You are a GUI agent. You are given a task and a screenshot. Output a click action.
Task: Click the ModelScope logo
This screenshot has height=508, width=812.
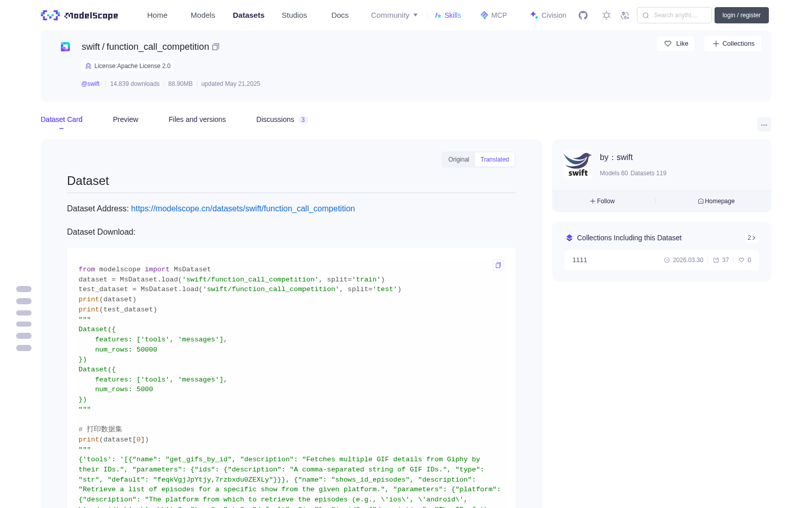coord(79,15)
